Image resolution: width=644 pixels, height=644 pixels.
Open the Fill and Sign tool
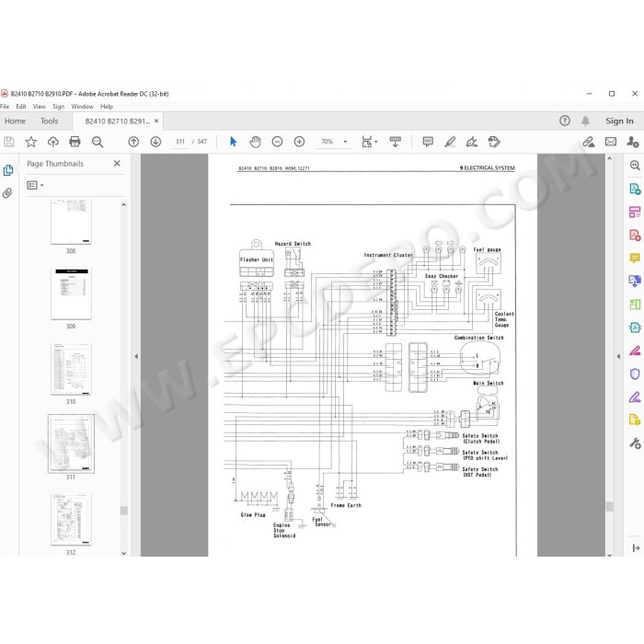472,142
